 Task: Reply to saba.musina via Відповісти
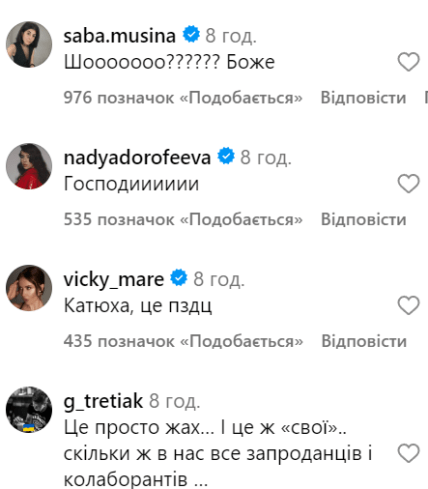click(363, 98)
